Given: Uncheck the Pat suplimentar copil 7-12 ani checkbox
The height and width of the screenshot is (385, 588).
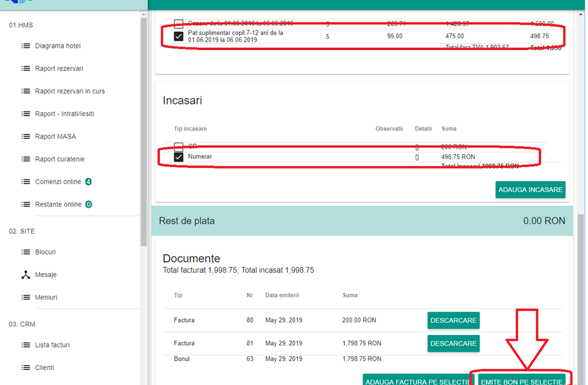Looking at the screenshot, I should click(x=179, y=36).
